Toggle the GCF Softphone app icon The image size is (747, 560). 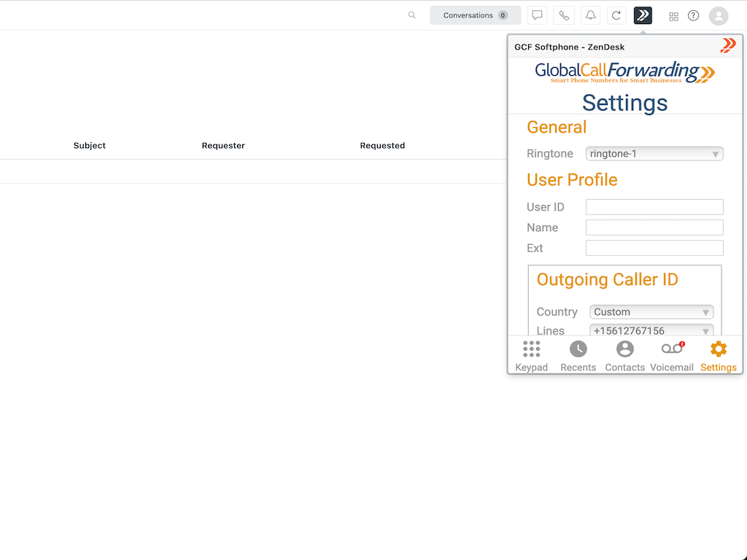click(643, 15)
